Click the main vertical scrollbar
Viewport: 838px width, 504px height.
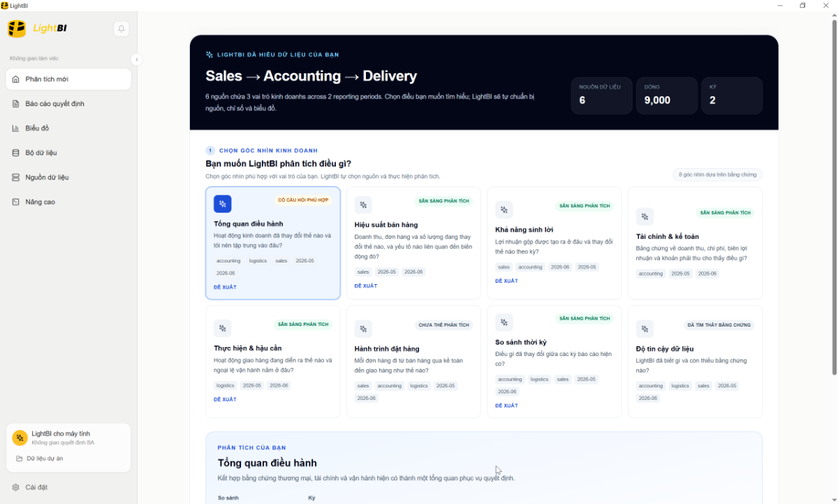point(834,198)
